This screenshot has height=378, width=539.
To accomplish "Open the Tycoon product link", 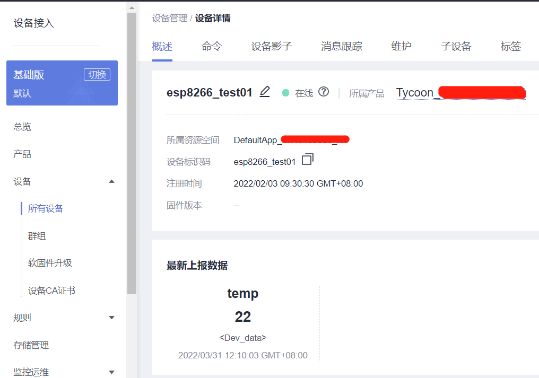I will (461, 93).
